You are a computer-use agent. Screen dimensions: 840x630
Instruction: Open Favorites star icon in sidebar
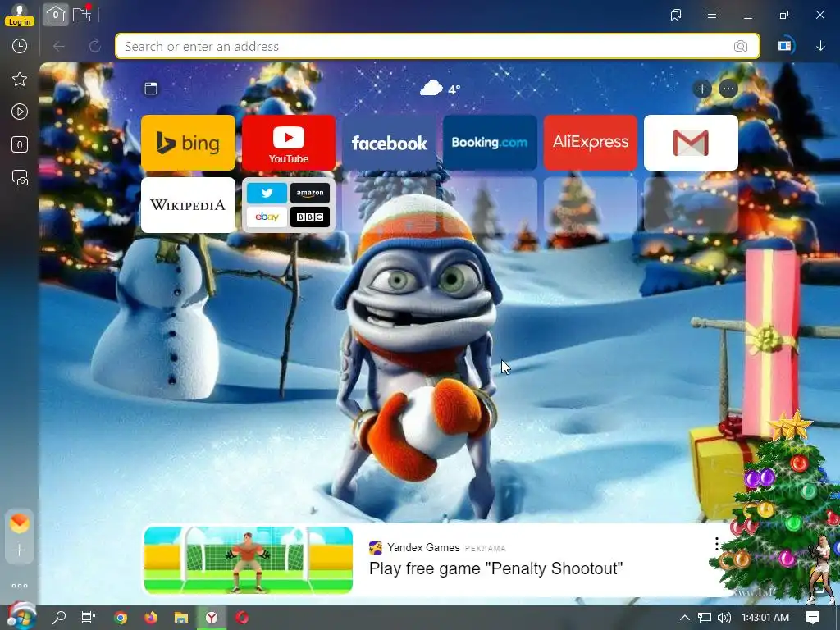20,80
